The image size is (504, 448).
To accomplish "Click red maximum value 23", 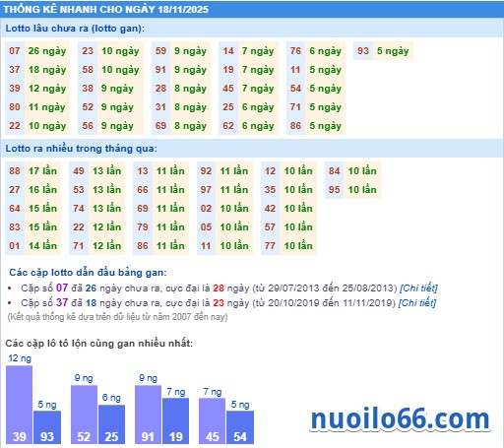I will tap(219, 302).
